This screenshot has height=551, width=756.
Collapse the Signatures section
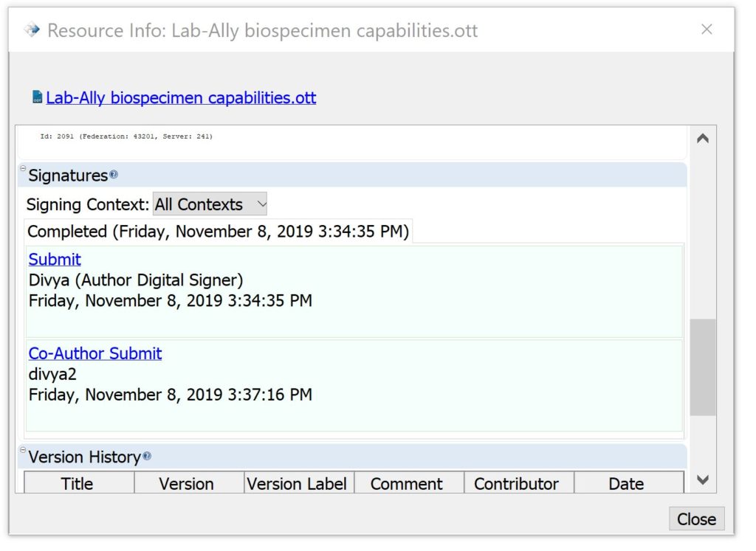23,170
